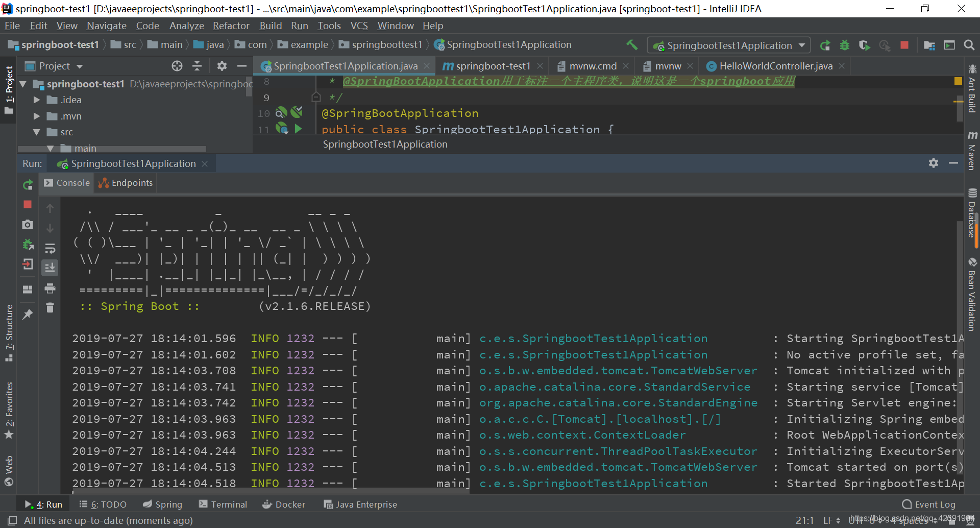Open Project panel settings gear

(222, 66)
